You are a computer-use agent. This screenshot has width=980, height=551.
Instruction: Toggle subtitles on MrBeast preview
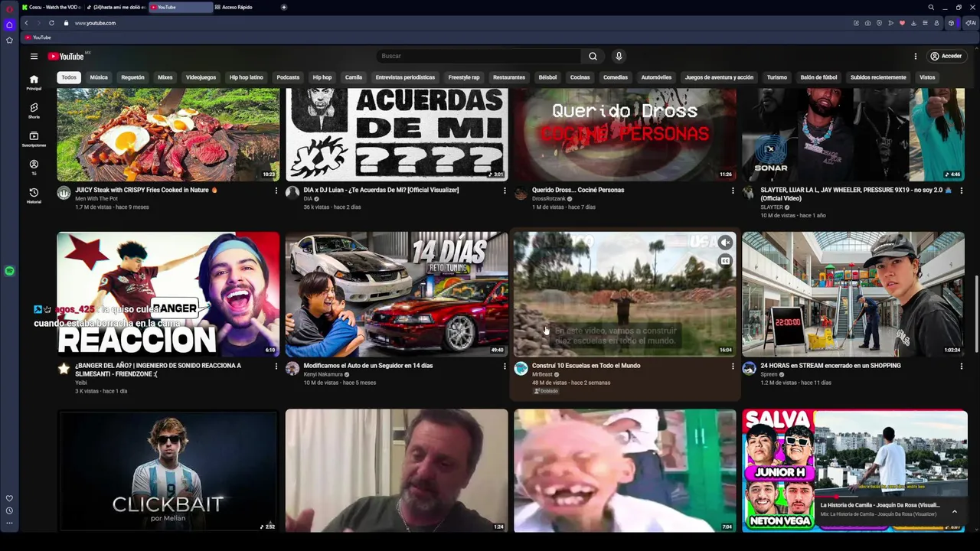tap(725, 261)
